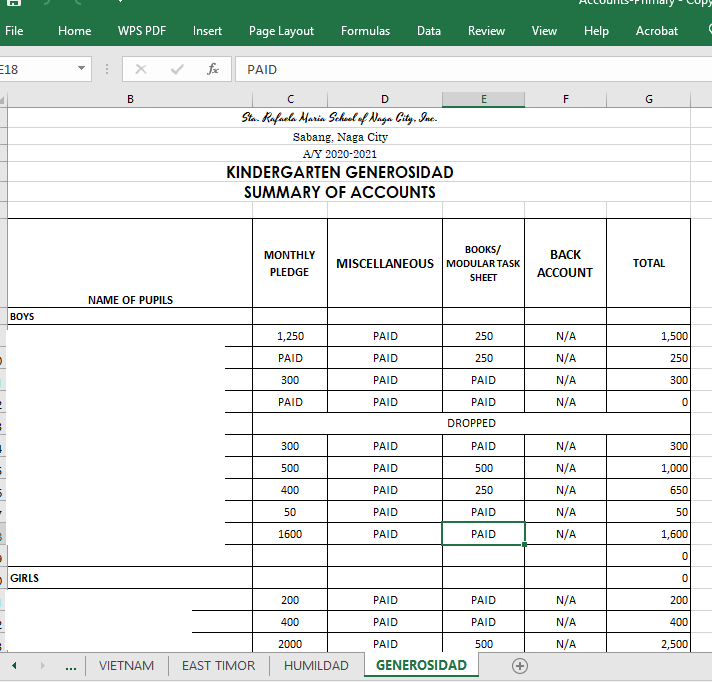Select the DROPPED merged cell
Image resolution: width=712 pixels, height=682 pixels.
point(471,423)
